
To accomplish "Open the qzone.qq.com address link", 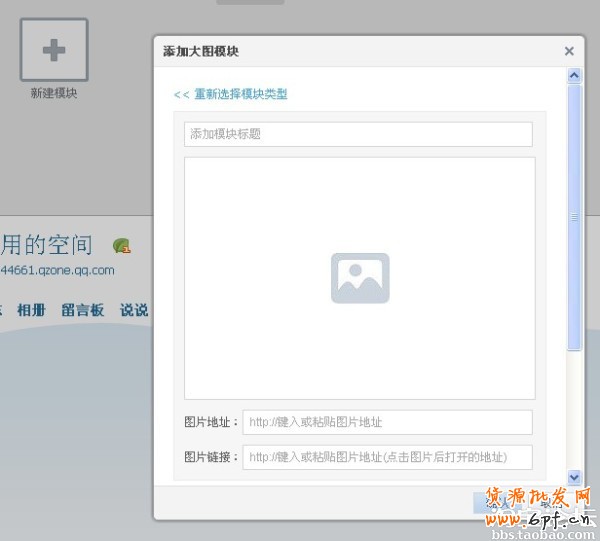I will [x=57, y=270].
